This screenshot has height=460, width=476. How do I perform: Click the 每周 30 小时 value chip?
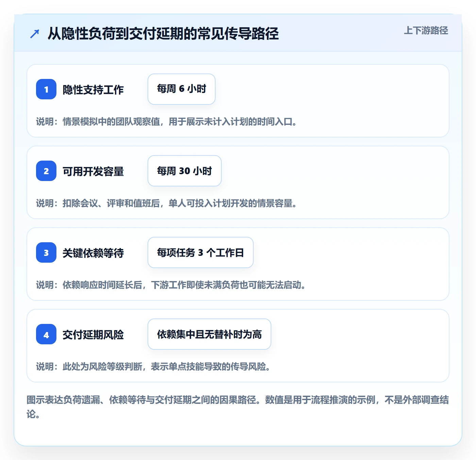[x=185, y=171]
